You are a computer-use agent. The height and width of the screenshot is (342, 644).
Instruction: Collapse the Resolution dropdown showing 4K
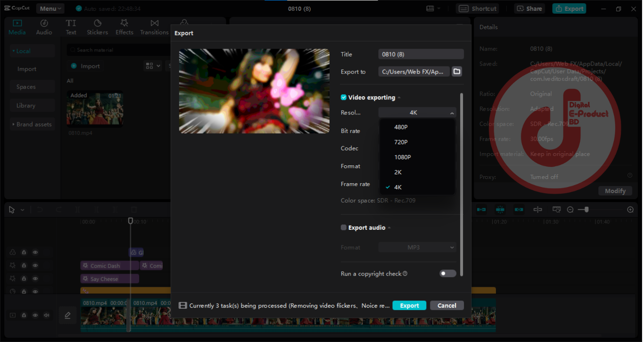(417, 113)
